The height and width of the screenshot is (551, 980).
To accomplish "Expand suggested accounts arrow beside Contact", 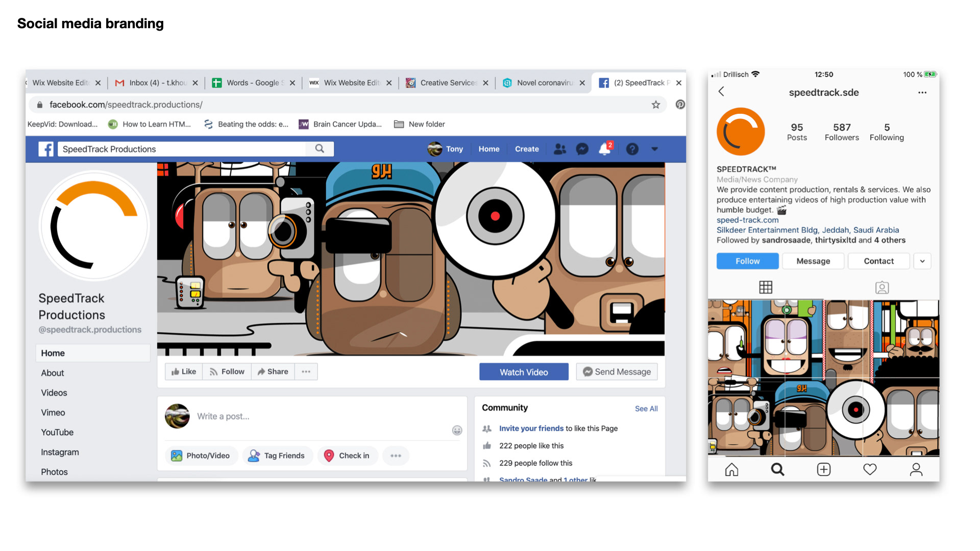I will click(x=922, y=261).
